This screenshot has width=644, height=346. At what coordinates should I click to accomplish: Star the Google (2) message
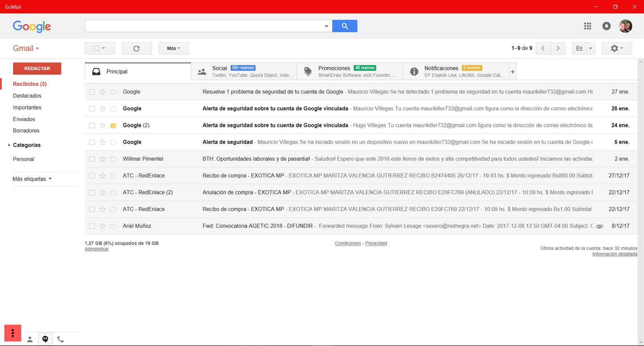coord(102,125)
